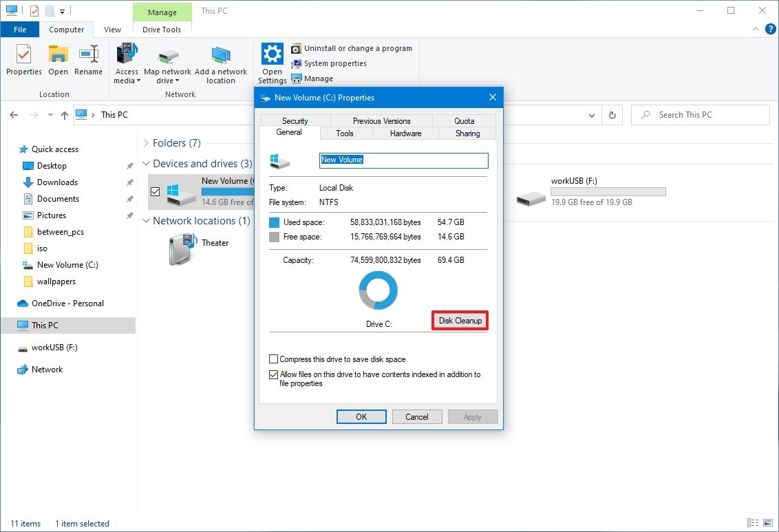Image resolution: width=779 pixels, height=532 pixels.
Task: Collapse the Devices and drives section
Action: (x=145, y=163)
